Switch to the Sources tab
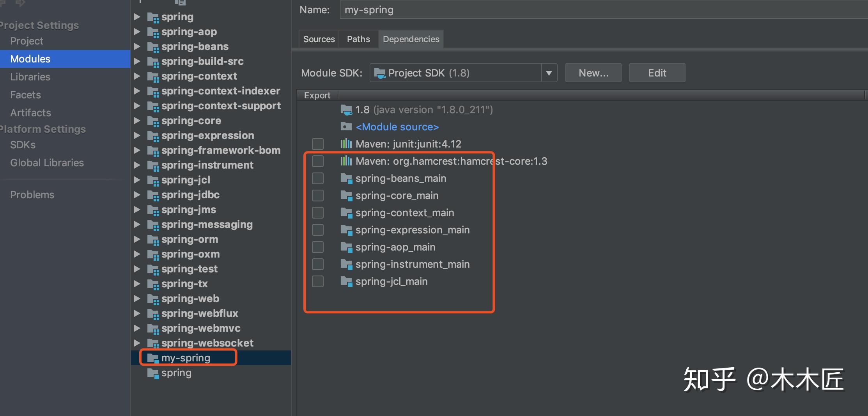868x416 pixels. pyautogui.click(x=319, y=39)
